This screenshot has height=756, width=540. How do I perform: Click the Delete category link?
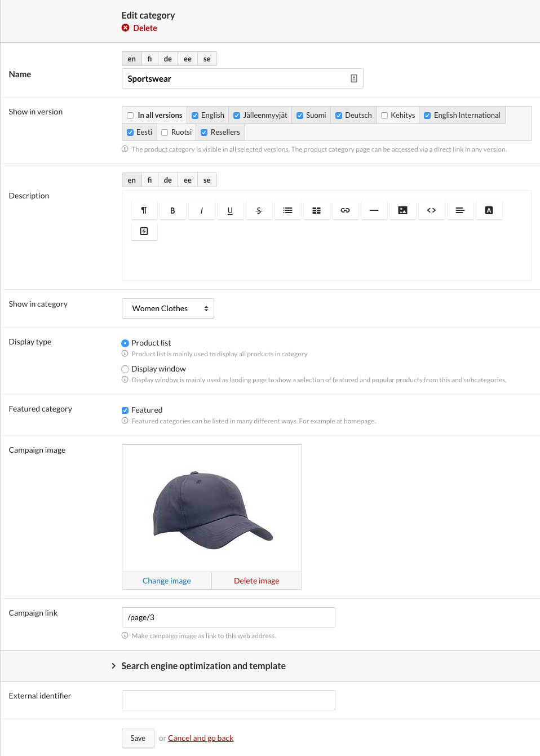pos(145,28)
